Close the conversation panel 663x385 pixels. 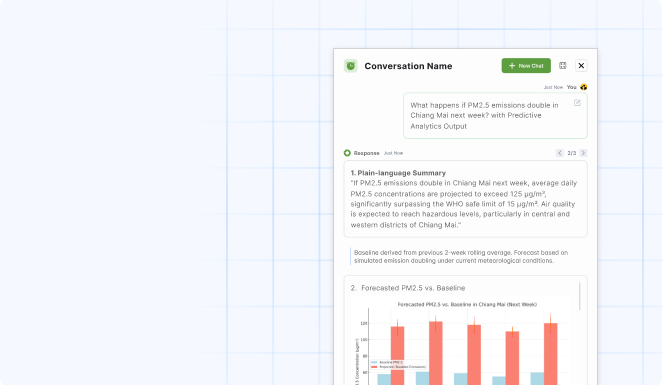(x=581, y=66)
